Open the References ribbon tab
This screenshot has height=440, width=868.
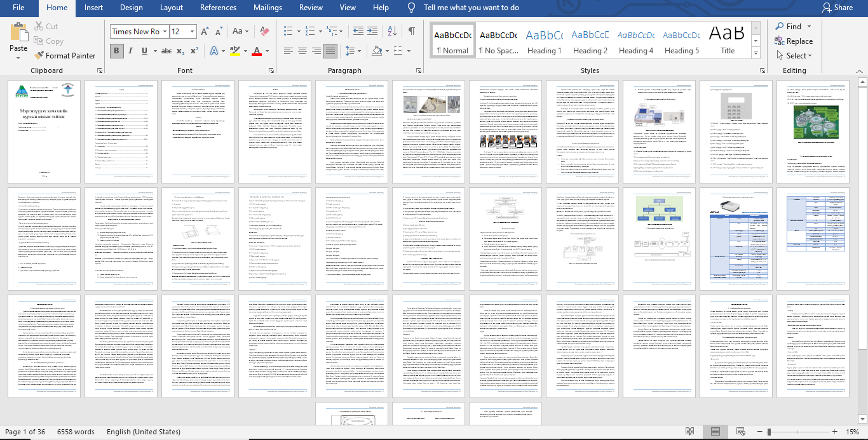point(218,8)
